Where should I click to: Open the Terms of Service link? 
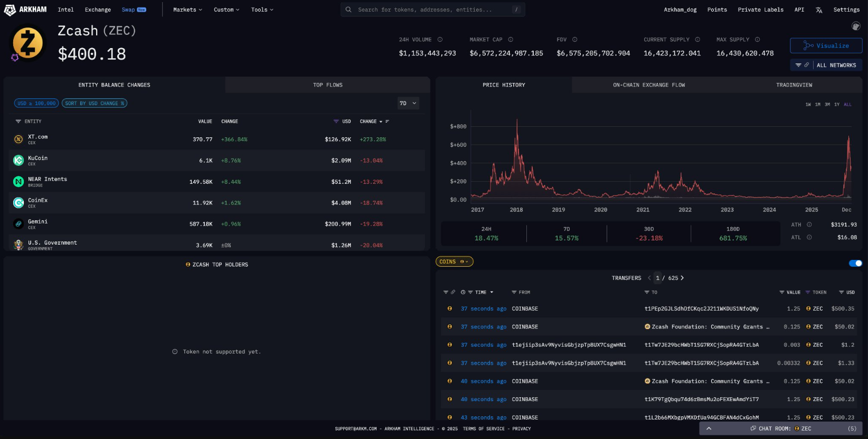tap(483, 429)
